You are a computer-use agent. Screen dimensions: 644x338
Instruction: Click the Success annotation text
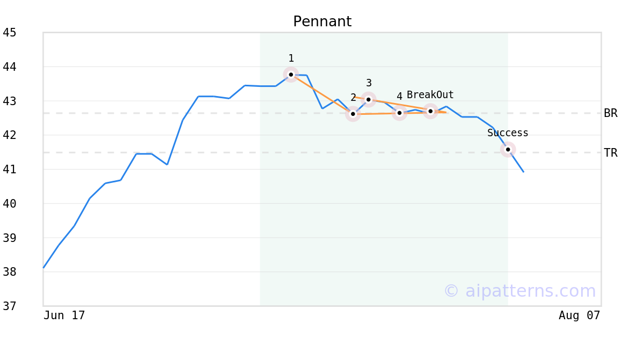tap(508, 133)
